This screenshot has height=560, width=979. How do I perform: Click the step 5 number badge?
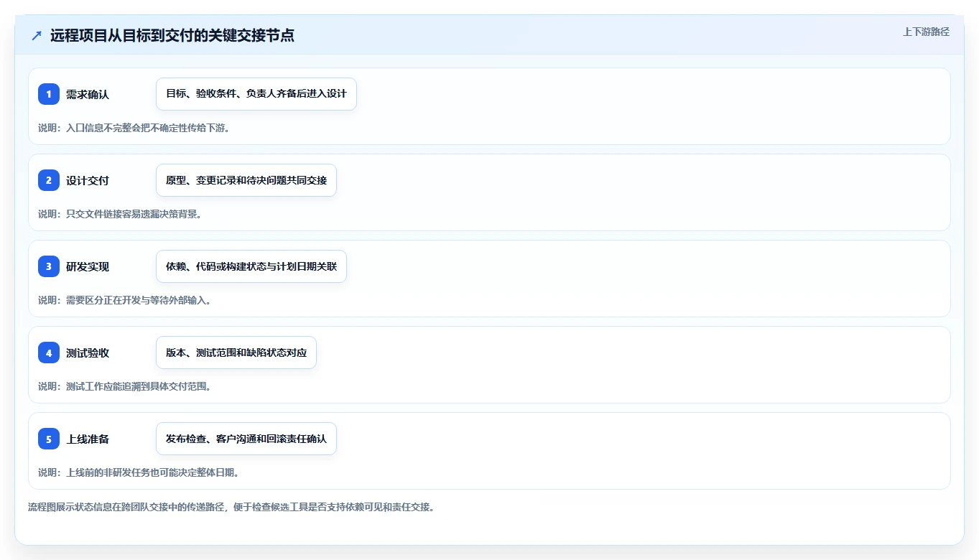point(49,439)
